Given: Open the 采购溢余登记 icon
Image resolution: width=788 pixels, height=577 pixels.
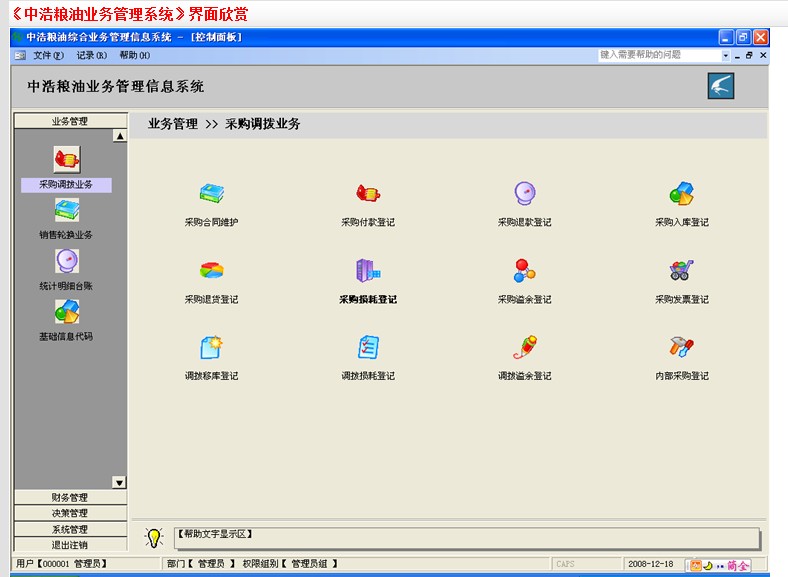Looking at the screenshot, I should 525,271.
